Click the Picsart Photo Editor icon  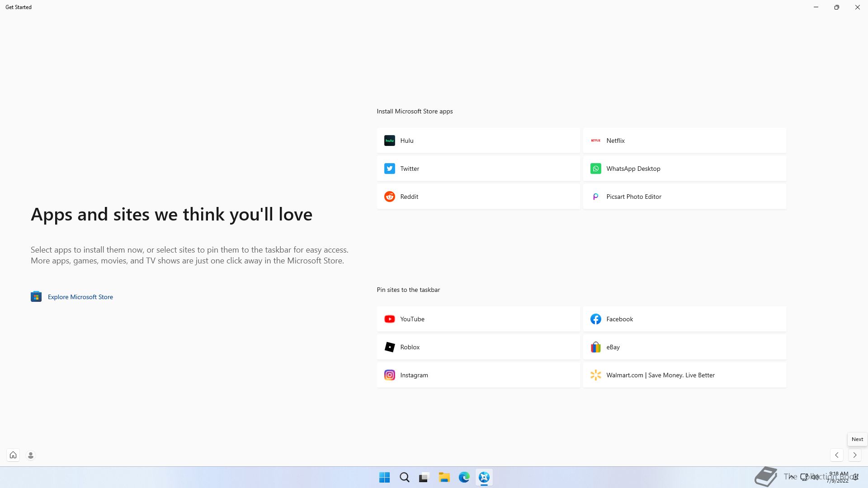click(x=595, y=197)
